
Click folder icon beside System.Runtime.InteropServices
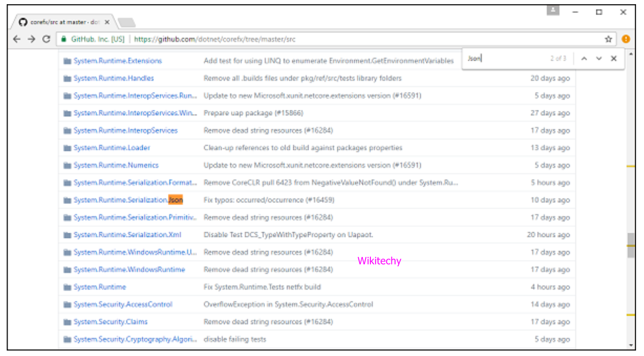coord(67,131)
